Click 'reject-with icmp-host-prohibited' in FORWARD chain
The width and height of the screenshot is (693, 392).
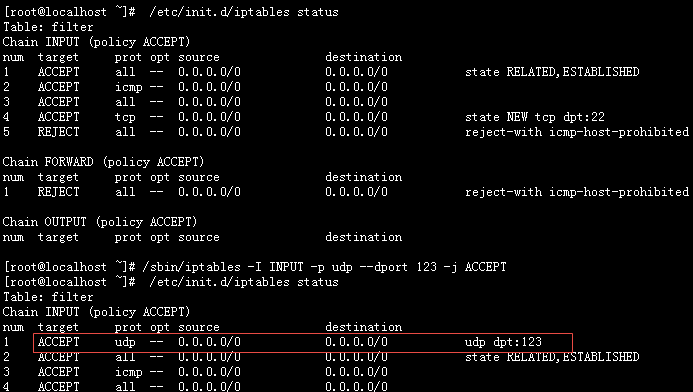pyautogui.click(x=577, y=192)
